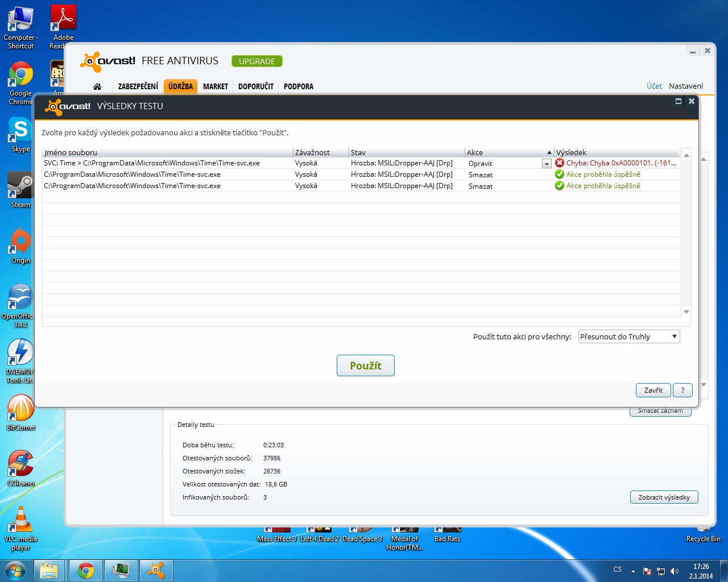
Task: Select the SVC: Time service result row
Action: [x=361, y=163]
